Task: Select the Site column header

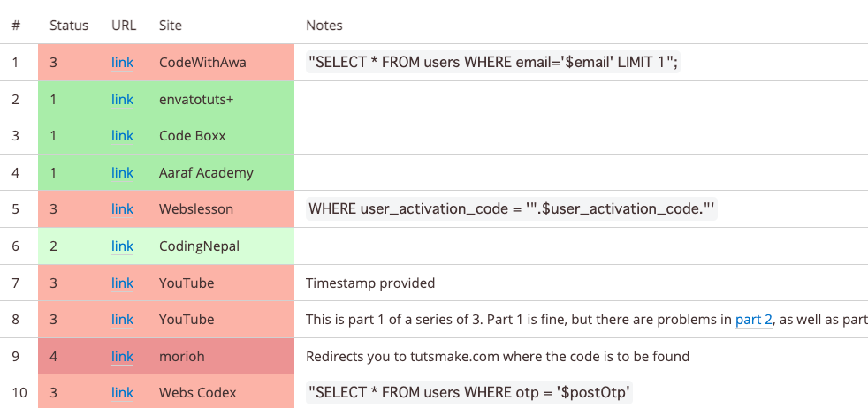Action: 171,26
